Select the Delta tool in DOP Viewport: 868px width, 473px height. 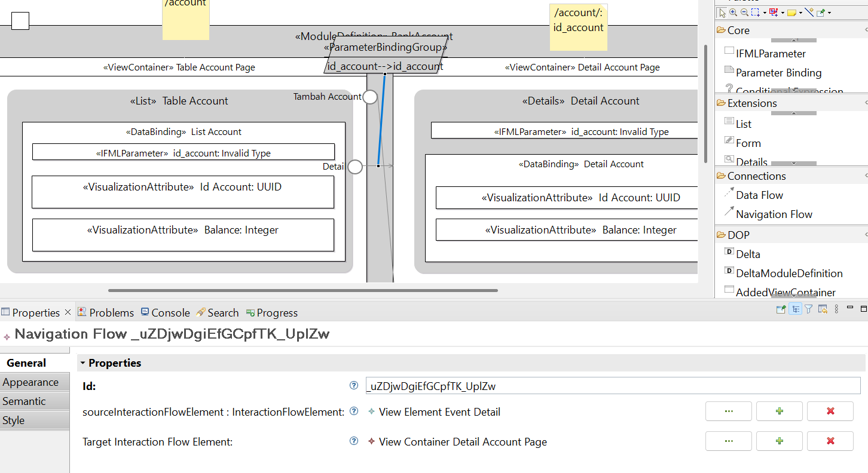click(x=742, y=254)
